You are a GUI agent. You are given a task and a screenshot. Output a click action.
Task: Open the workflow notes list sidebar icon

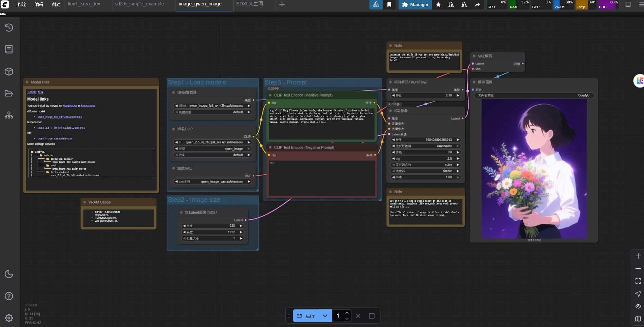coord(9,49)
